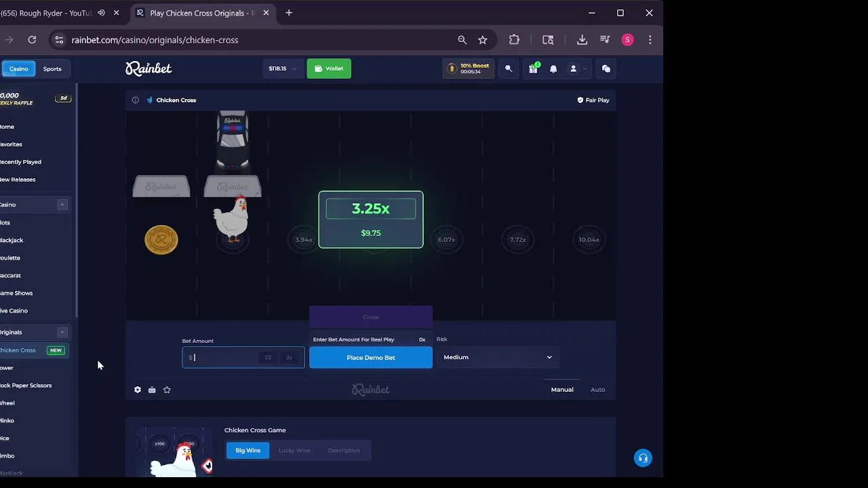Viewport: 868px width, 488px height.
Task: Click the browser address bar URL
Action: point(155,40)
